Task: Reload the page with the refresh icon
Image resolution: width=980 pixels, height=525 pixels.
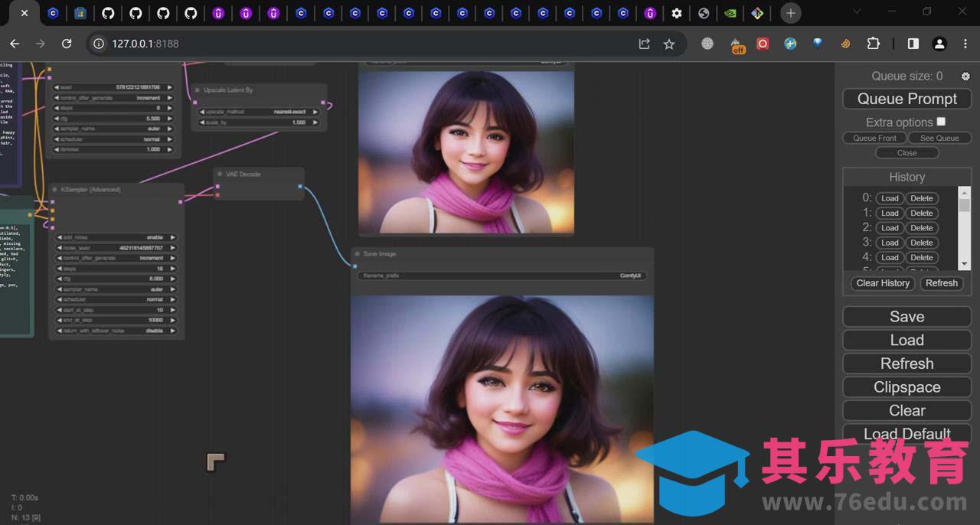Action: click(67, 44)
